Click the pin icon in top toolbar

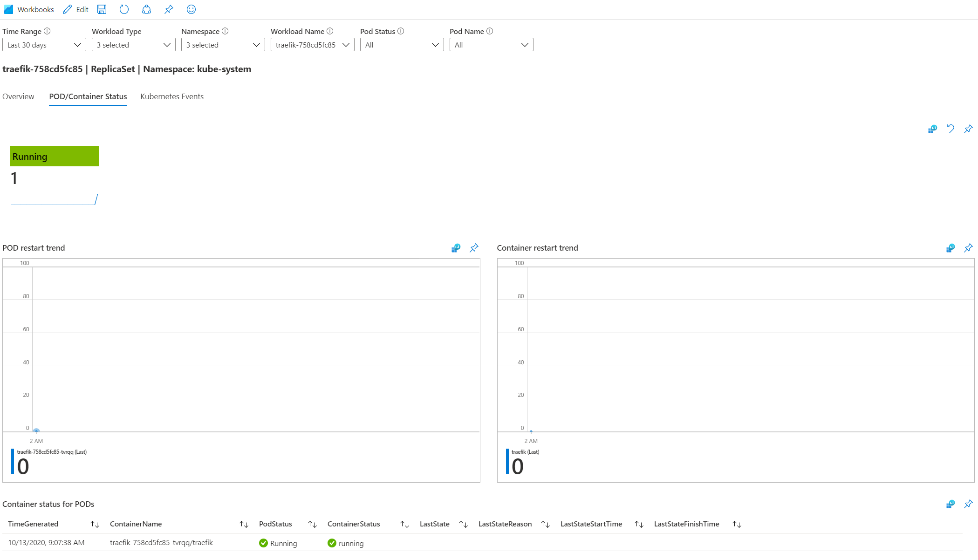[x=169, y=9]
